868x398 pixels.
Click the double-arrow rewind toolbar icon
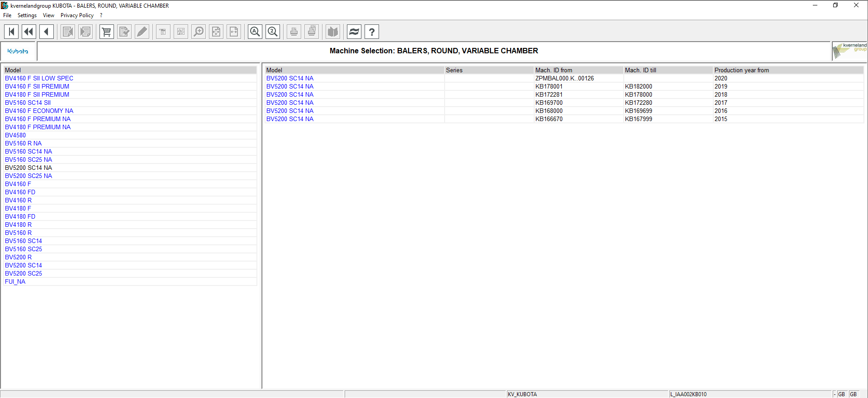click(29, 32)
